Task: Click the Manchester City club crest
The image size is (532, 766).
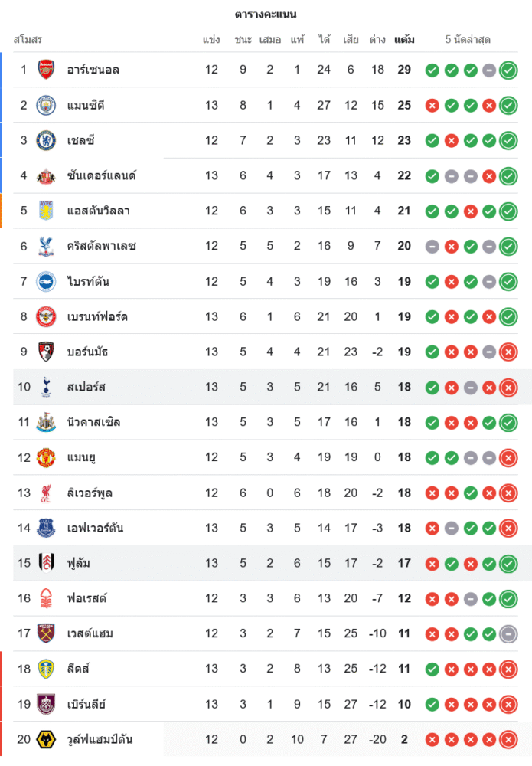Action: 47,105
